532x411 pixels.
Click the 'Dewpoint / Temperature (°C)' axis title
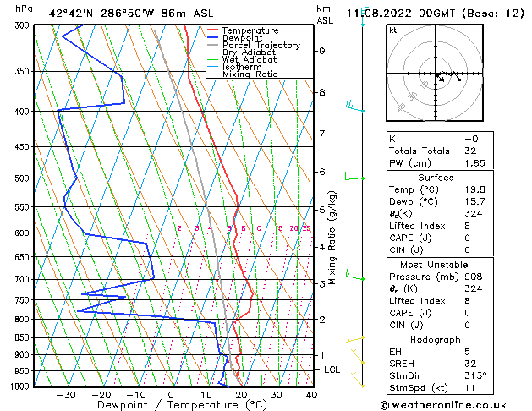[x=182, y=405]
